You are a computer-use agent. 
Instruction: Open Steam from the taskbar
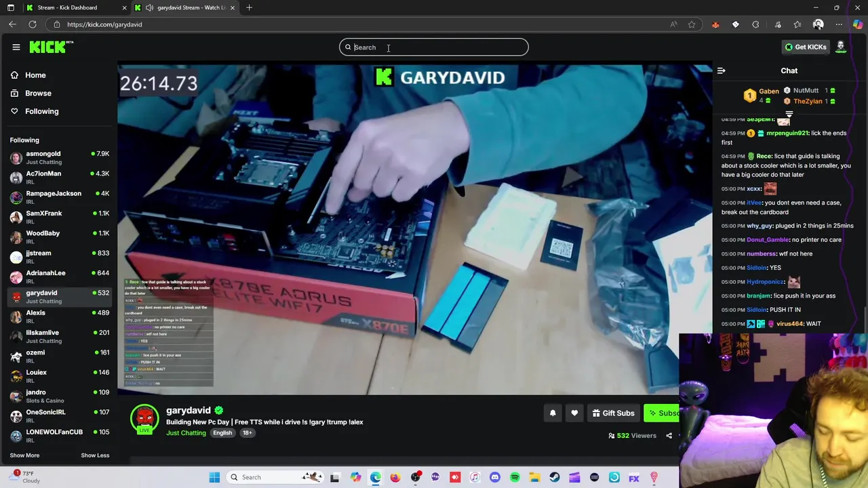click(x=555, y=477)
